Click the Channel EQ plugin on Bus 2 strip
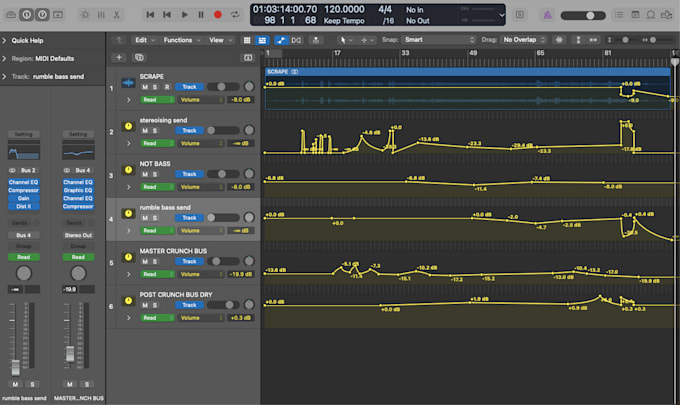 click(x=23, y=183)
